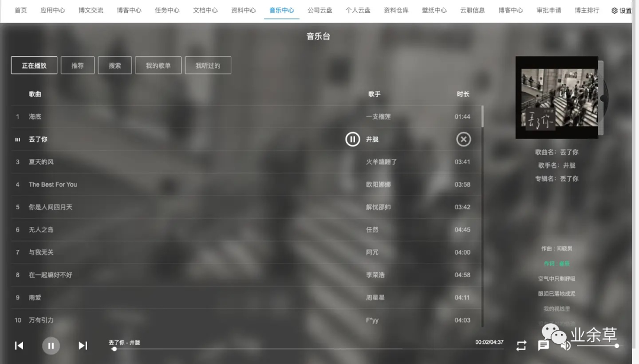Switch to the 推荐 tab

(x=78, y=65)
